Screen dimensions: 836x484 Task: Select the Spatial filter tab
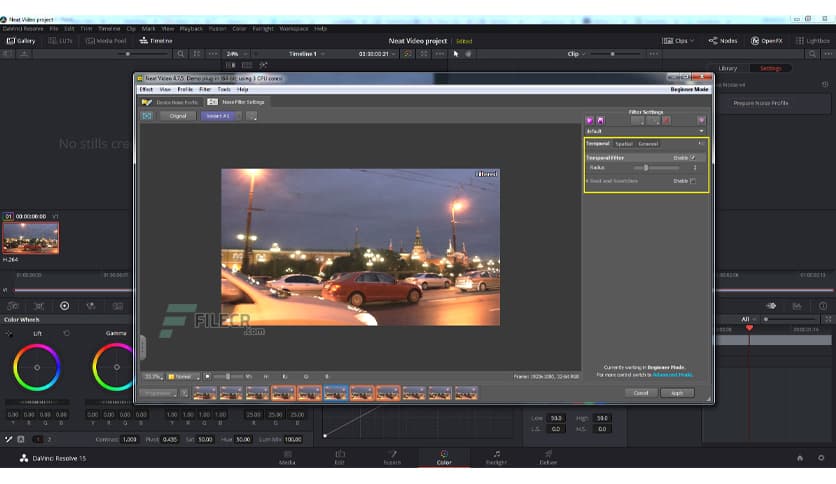[x=623, y=144]
